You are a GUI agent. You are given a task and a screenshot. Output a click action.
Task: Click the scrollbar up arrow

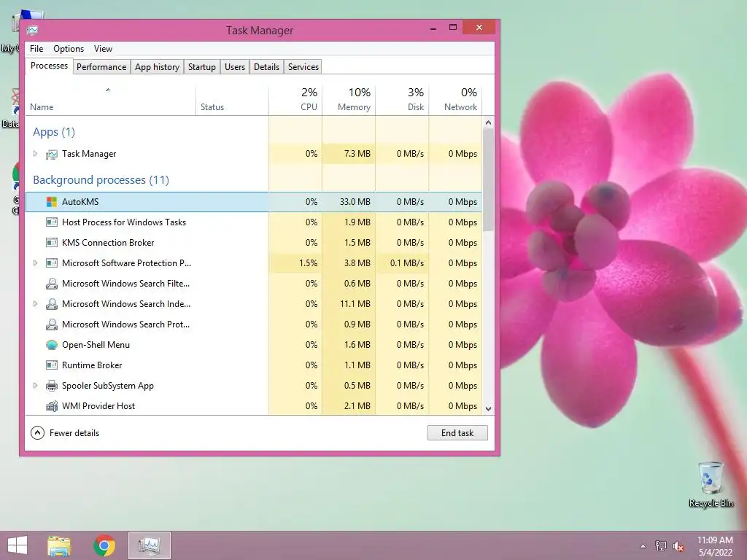(488, 122)
